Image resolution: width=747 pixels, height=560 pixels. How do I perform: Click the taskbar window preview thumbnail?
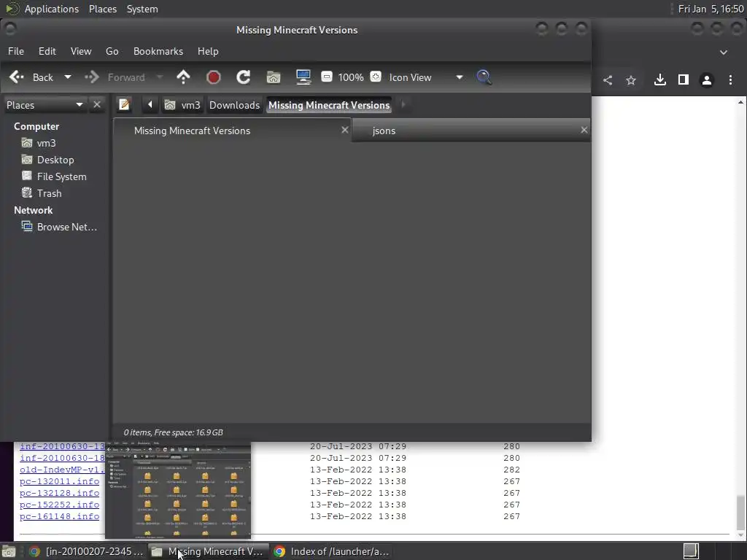178,491
